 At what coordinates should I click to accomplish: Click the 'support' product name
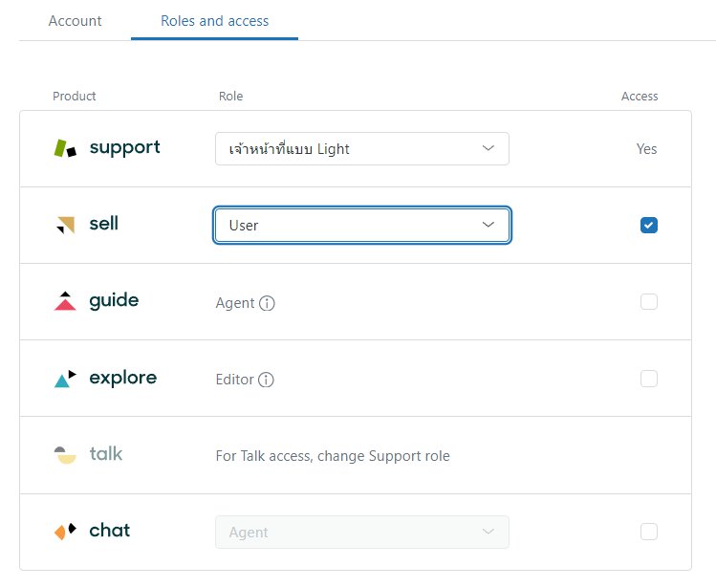124,148
